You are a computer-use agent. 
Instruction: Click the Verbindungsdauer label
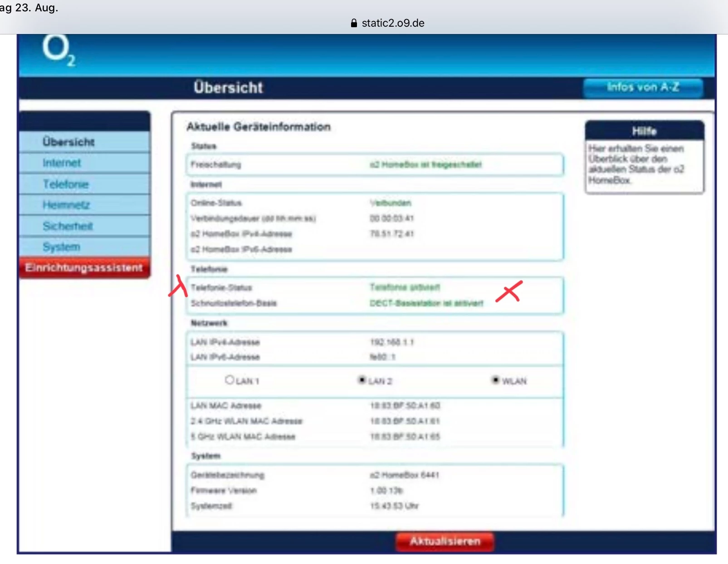tap(253, 218)
